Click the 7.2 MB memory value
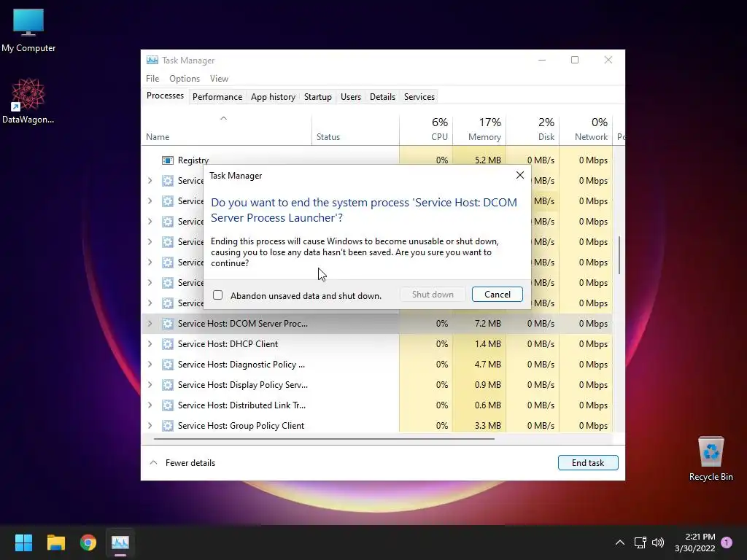The width and height of the screenshot is (747, 560). (488, 324)
